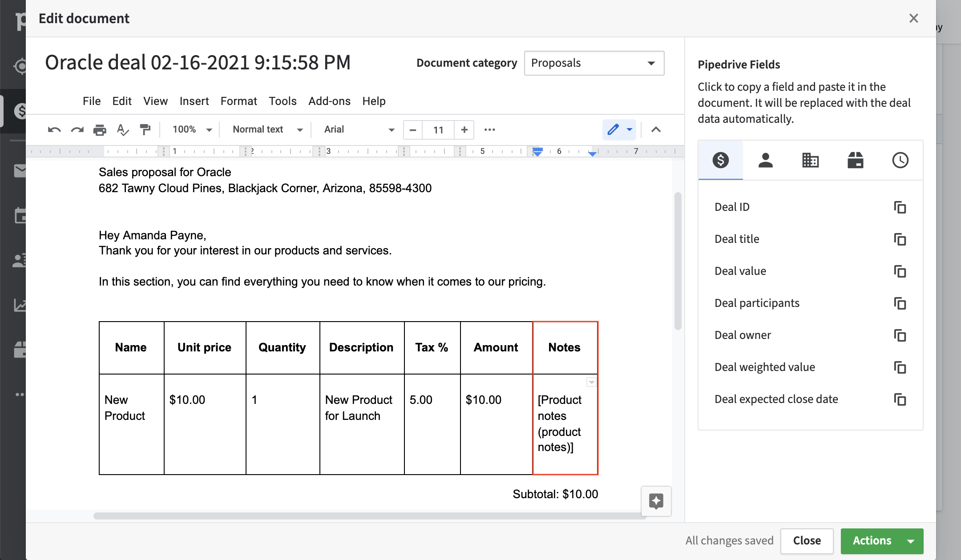
Task: Open the Tools menu
Action: [x=283, y=101]
